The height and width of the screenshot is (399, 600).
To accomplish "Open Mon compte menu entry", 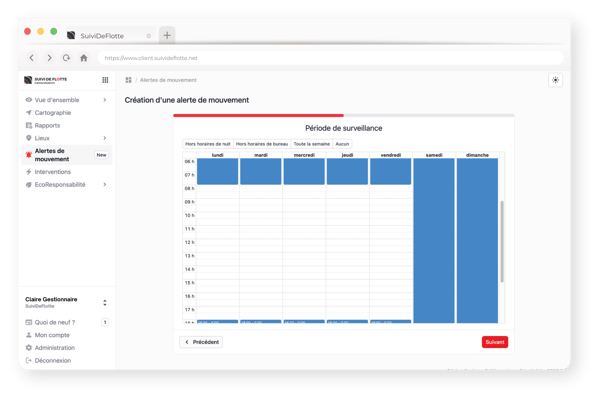I will pyautogui.click(x=67, y=335).
